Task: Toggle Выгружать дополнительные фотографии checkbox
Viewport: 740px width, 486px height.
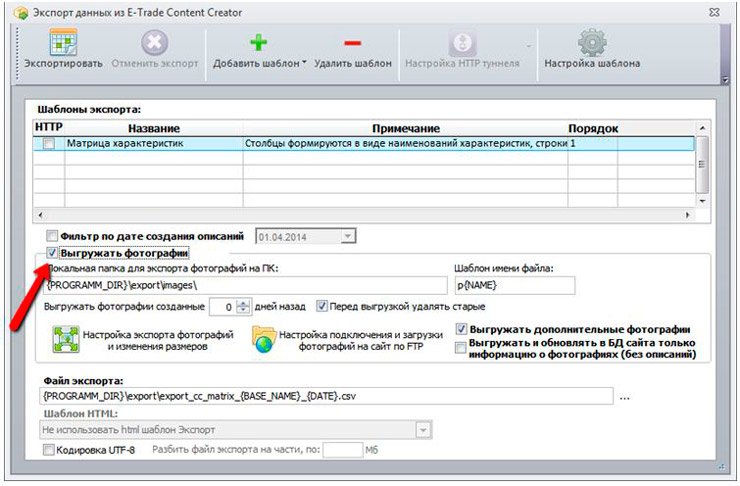Action: click(x=461, y=329)
